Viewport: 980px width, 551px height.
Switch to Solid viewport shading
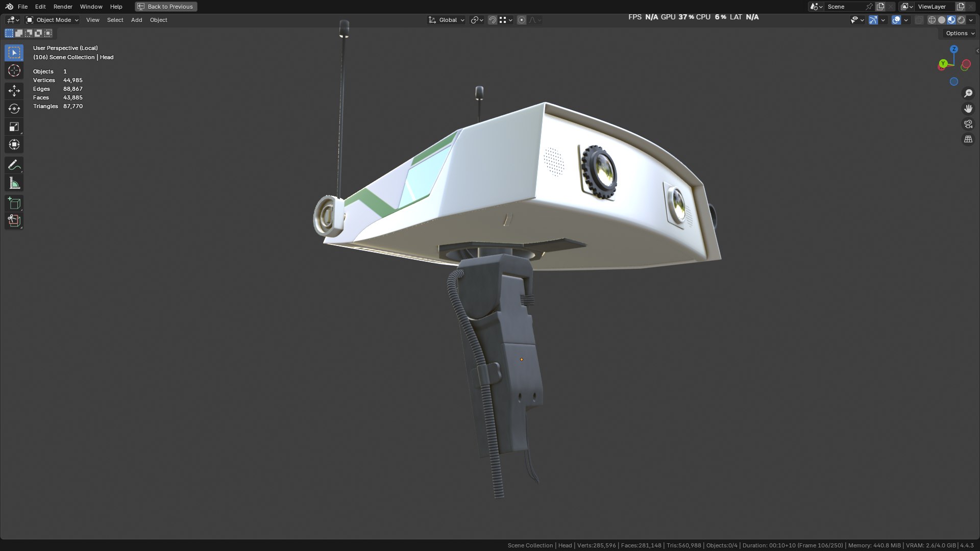point(942,20)
